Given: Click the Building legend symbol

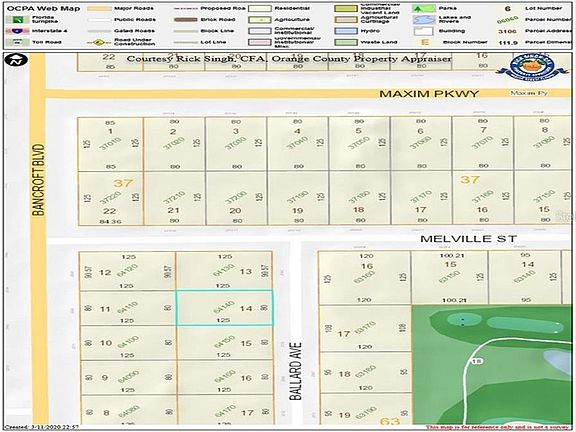Looking at the screenshot, I should pyautogui.click(x=424, y=31).
